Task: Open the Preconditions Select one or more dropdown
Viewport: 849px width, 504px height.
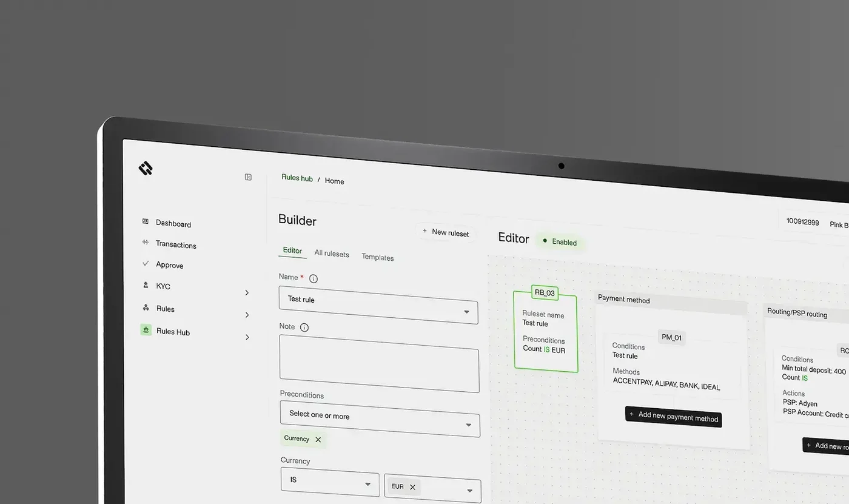Action: pyautogui.click(x=380, y=419)
